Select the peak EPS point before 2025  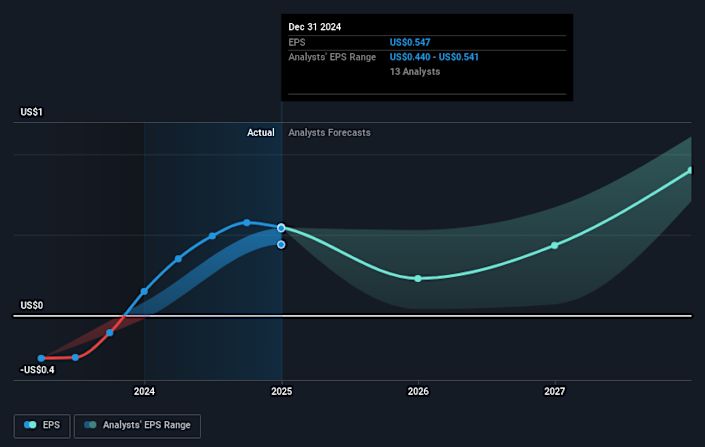[x=246, y=223]
